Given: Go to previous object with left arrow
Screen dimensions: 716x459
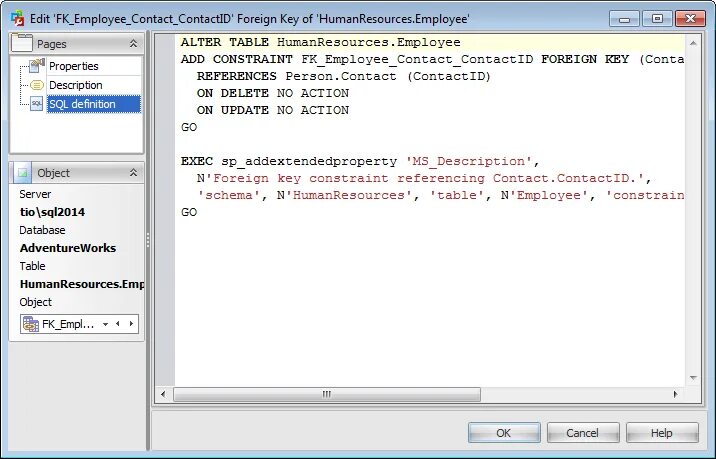Looking at the screenshot, I should pos(118,324).
